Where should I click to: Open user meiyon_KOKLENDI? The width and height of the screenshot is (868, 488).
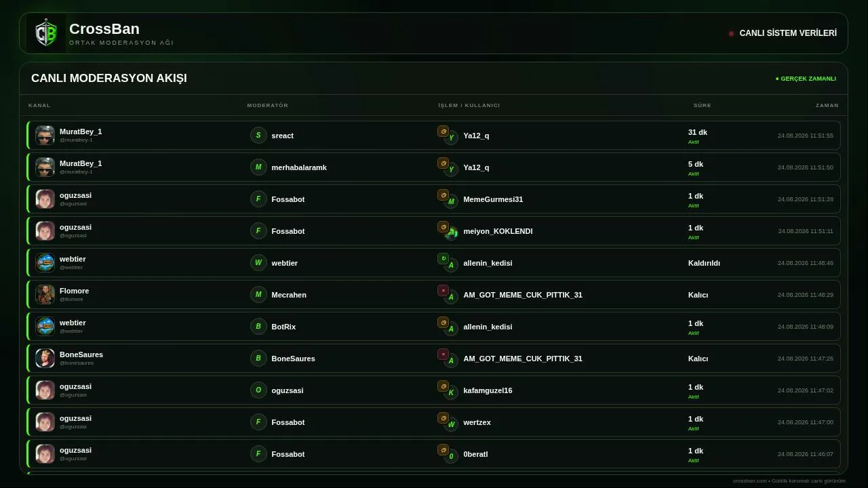point(498,231)
